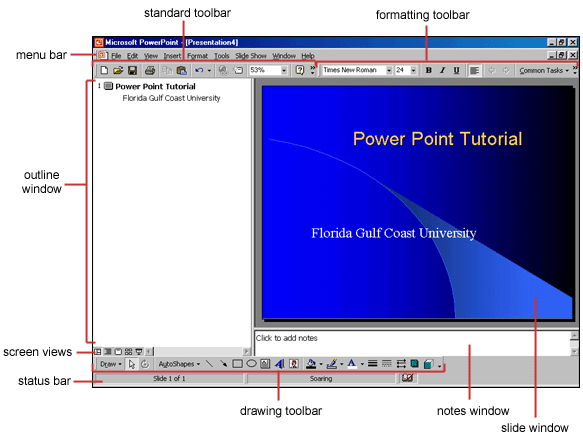Click the outline pane right scroll arrow

(246, 351)
